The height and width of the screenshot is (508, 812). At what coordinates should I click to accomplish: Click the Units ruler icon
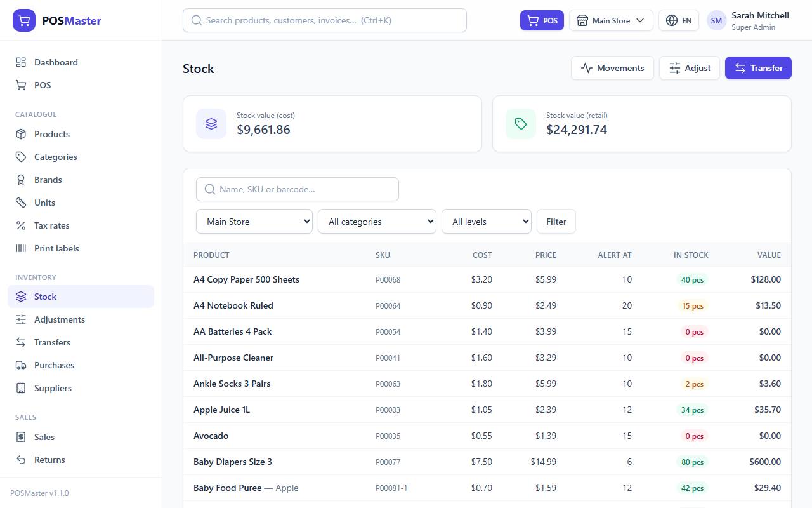[x=21, y=203]
